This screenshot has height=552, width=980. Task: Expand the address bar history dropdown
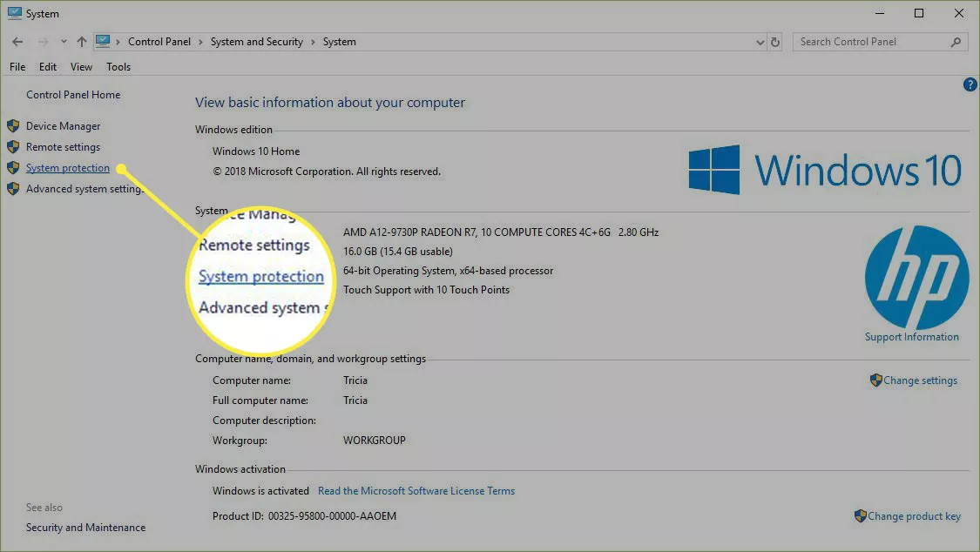click(760, 43)
